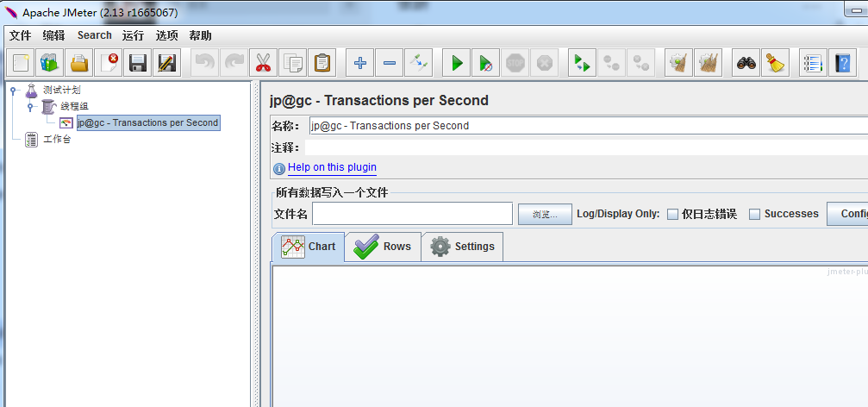868x407 pixels.
Task: Click the Help question mark toolbar icon
Action: (x=842, y=63)
